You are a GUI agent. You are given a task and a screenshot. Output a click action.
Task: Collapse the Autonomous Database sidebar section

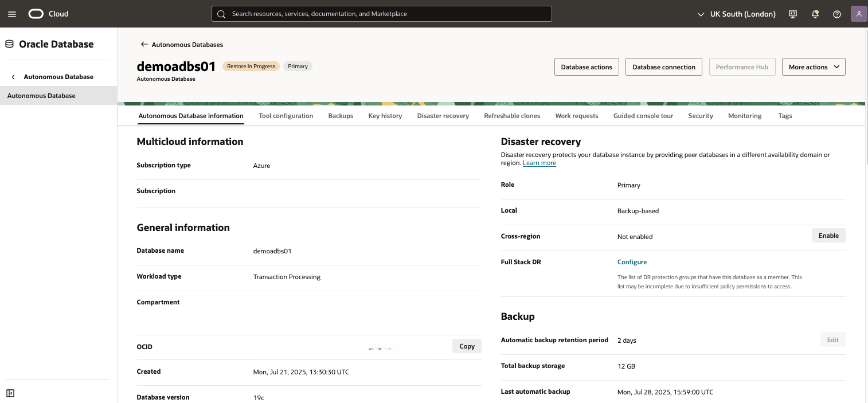click(x=13, y=76)
